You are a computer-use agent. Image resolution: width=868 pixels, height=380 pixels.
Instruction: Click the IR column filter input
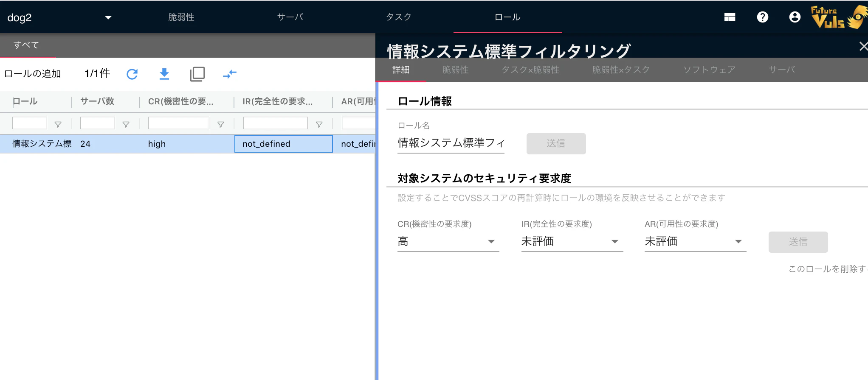pyautogui.click(x=276, y=123)
